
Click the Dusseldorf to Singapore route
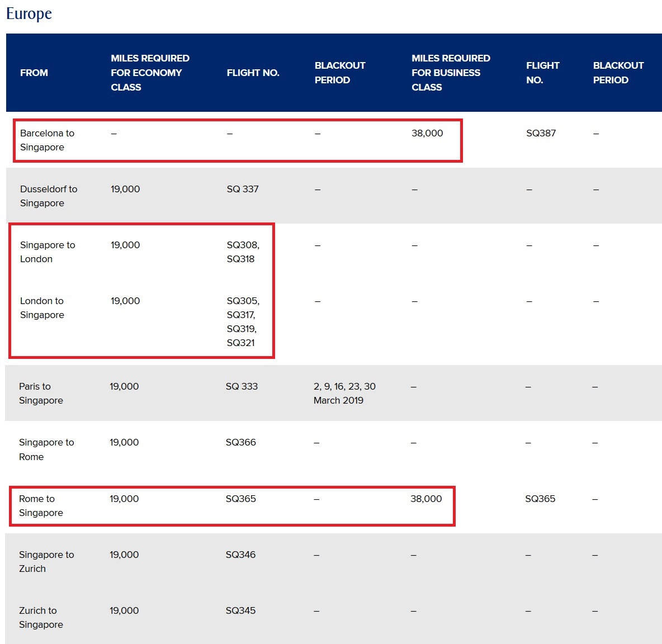coord(49,196)
